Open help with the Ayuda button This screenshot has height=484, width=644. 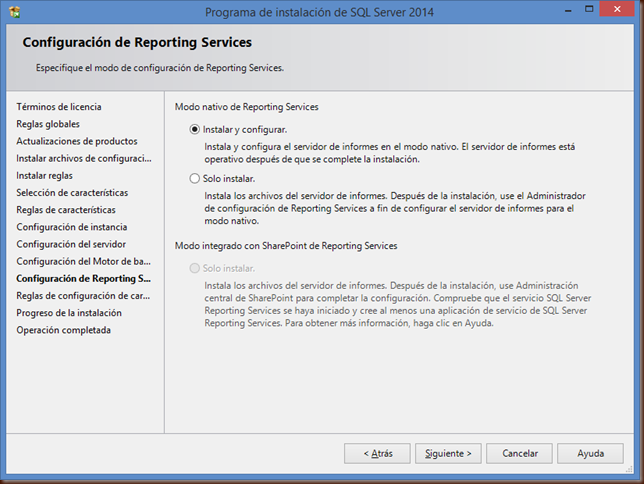591,454
